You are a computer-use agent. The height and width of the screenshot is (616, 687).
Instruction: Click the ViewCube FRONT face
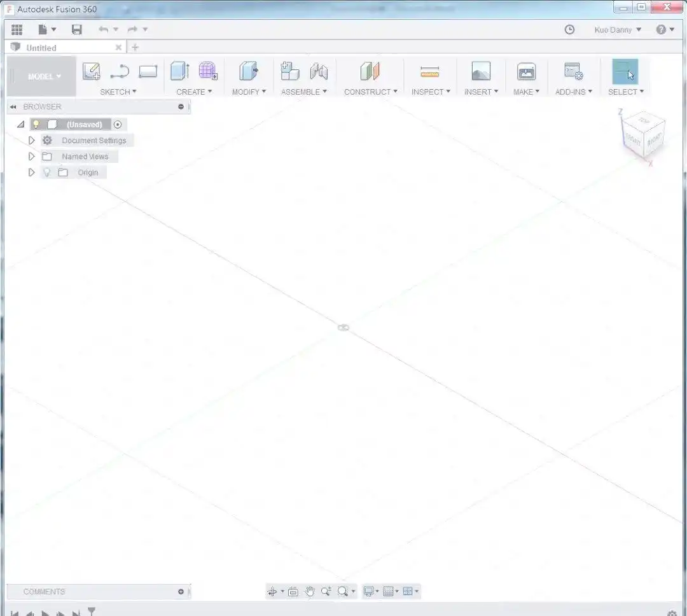(633, 140)
